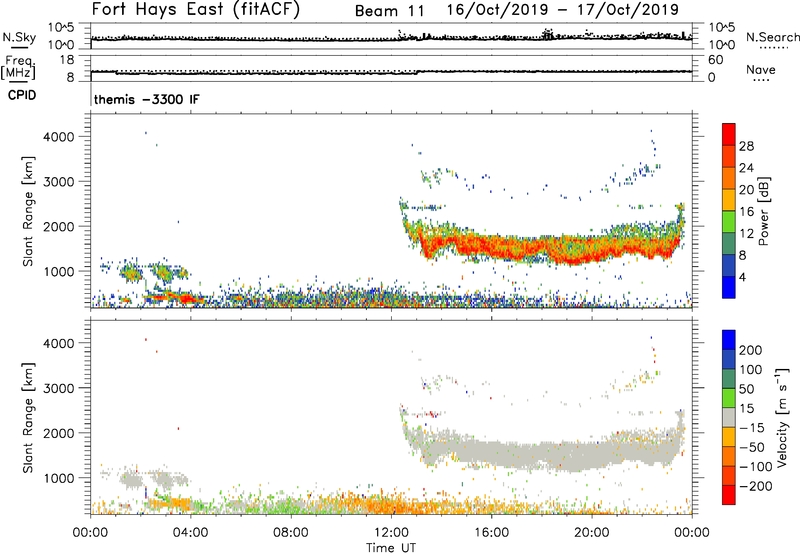Select the 16:00 time tick label

coord(491,533)
